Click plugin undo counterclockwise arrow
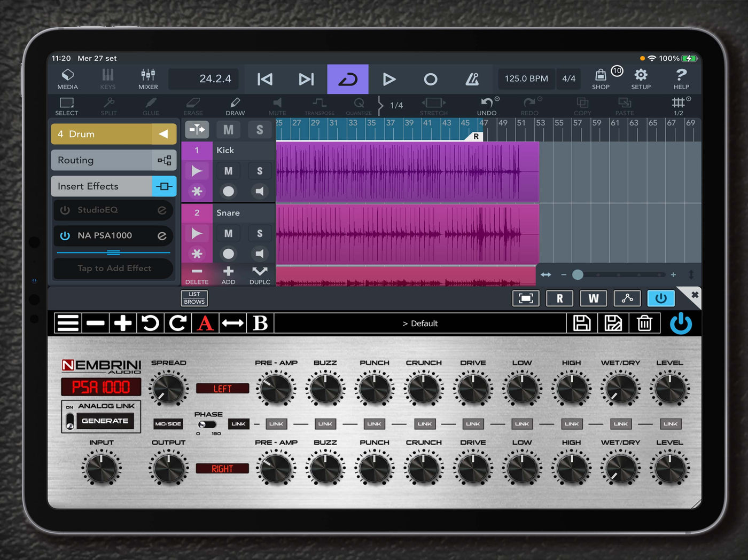The width and height of the screenshot is (748, 560). pos(151,323)
